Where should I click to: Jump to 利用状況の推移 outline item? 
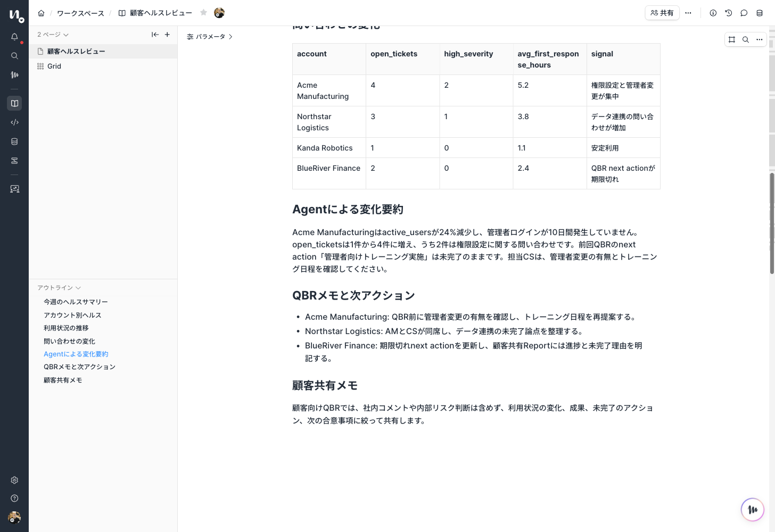tap(66, 328)
